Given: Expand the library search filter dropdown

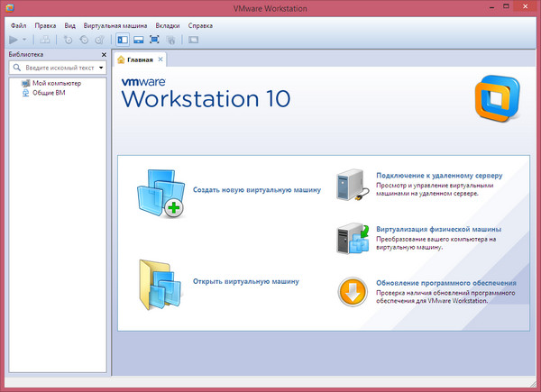Looking at the screenshot, I should click(x=101, y=68).
